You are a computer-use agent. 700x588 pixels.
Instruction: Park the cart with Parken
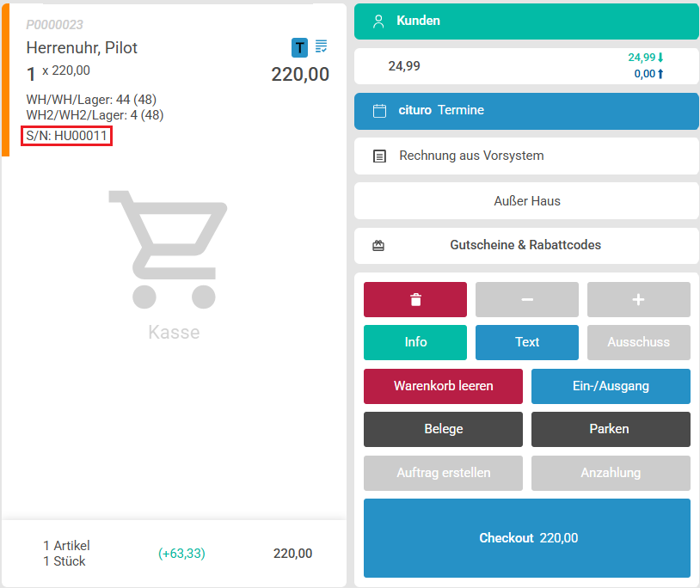611,429
